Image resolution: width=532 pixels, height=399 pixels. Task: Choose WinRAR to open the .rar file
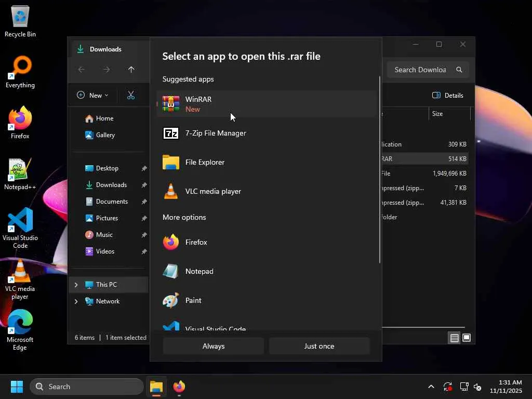pos(267,104)
